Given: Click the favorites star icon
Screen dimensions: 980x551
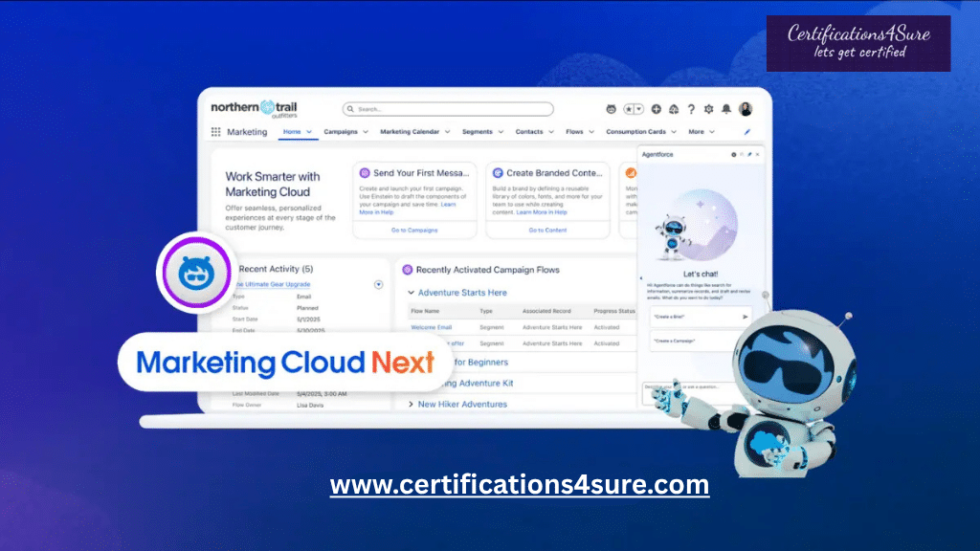Looking at the screenshot, I should [x=629, y=109].
